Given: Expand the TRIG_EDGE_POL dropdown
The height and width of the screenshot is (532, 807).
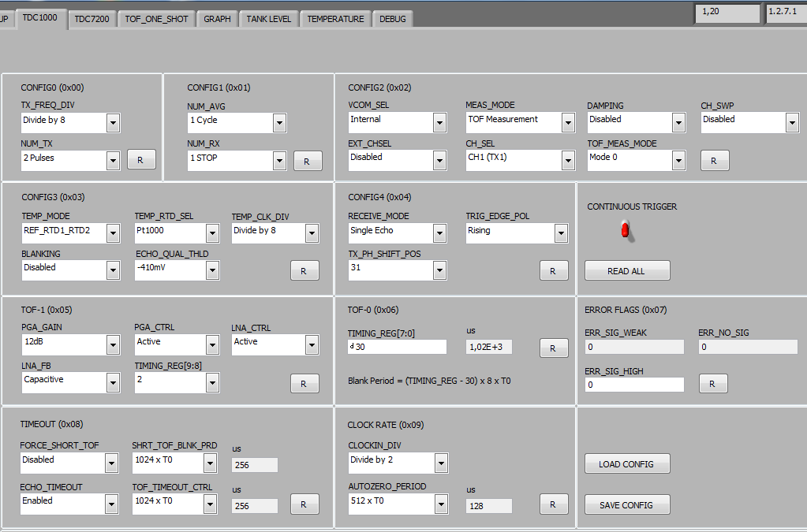Looking at the screenshot, I should pyautogui.click(x=517, y=233).
